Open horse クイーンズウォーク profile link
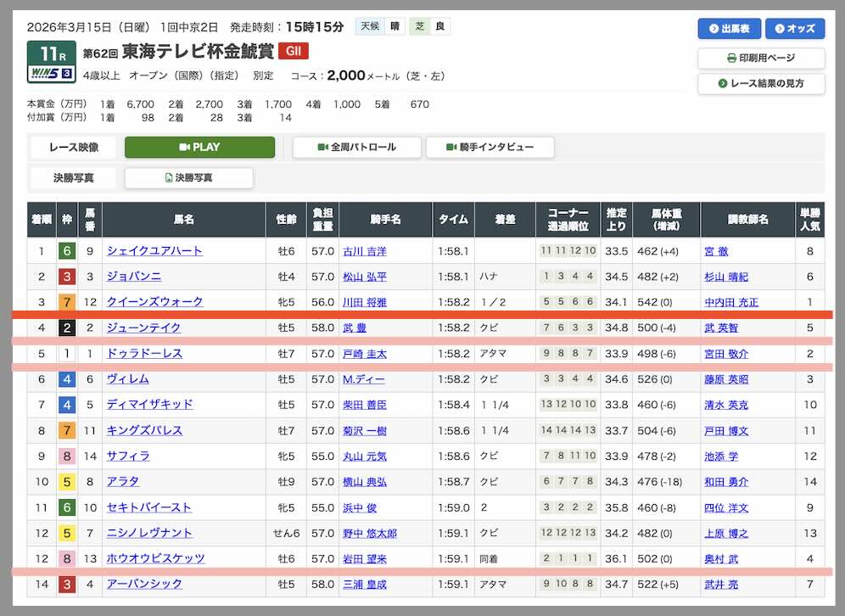 (154, 302)
